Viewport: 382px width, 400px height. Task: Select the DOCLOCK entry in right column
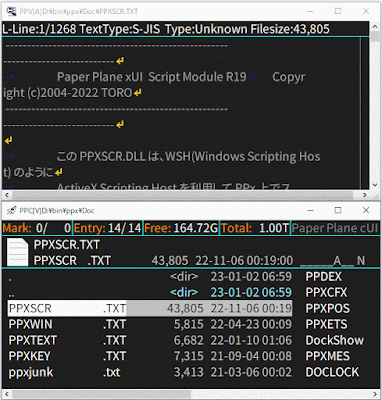pos(332,372)
